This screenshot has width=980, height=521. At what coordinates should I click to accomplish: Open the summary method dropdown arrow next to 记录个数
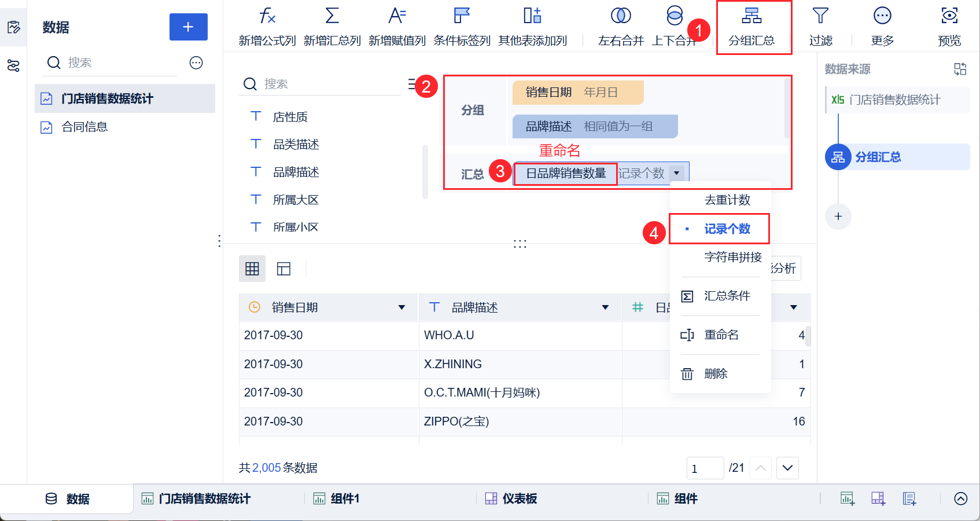click(x=676, y=173)
